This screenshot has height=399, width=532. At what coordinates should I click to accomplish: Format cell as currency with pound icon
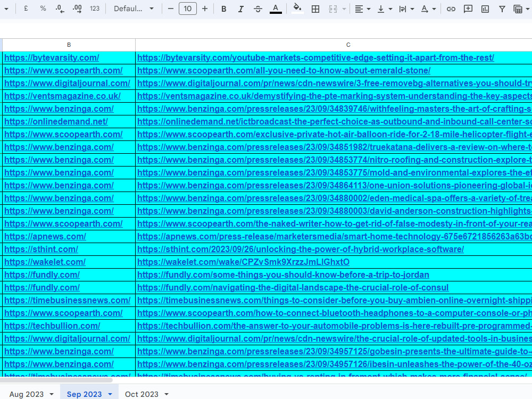pyautogui.click(x=26, y=9)
